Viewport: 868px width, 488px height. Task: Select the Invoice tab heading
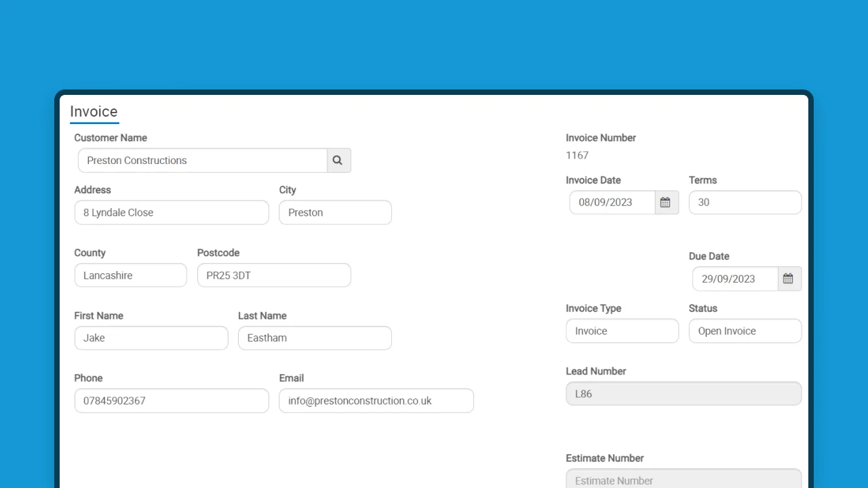point(94,112)
